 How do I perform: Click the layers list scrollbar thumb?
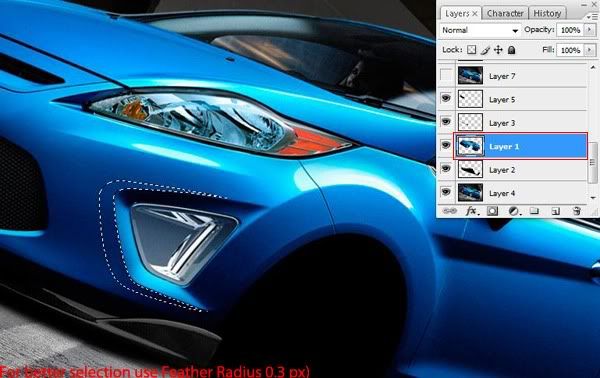[593, 162]
